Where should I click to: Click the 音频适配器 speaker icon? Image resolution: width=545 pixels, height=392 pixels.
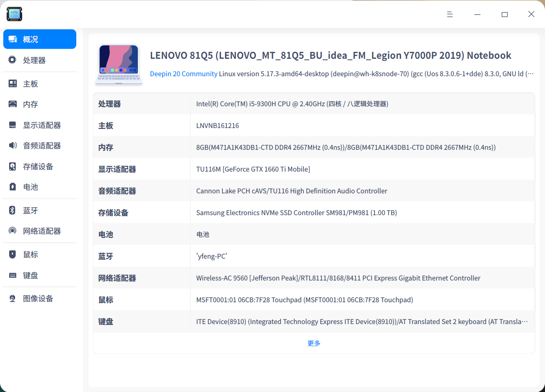13,145
